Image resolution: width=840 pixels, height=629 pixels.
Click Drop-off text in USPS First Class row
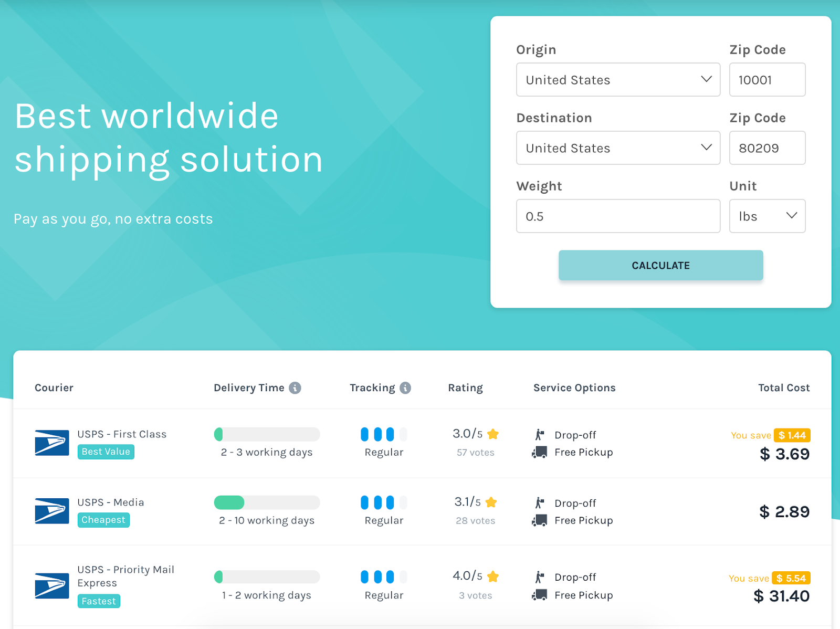[x=575, y=435]
